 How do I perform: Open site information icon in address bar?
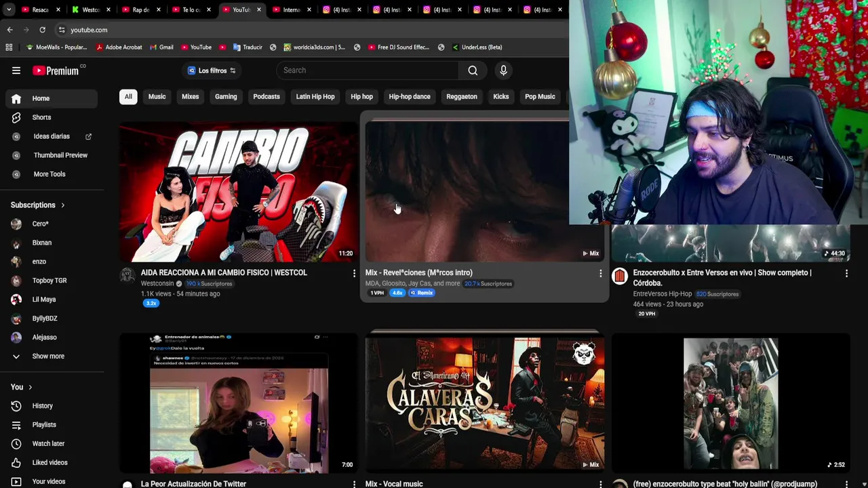coord(62,30)
